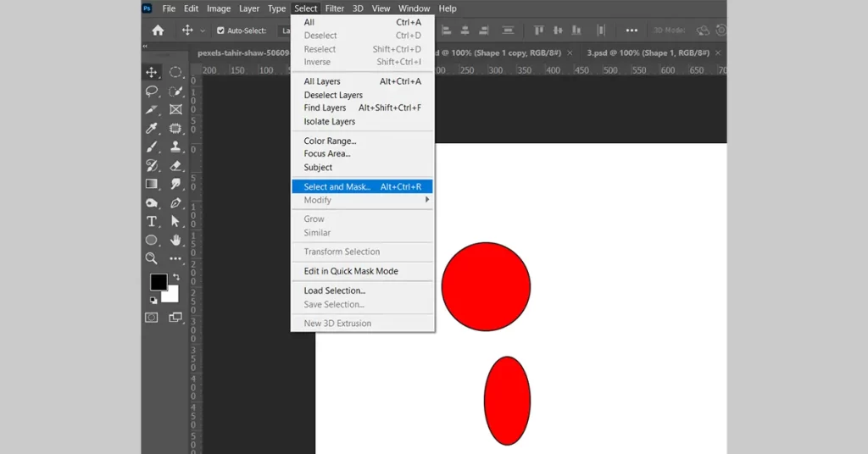
Task: Choose Color Range… menu entry
Action: point(362,141)
